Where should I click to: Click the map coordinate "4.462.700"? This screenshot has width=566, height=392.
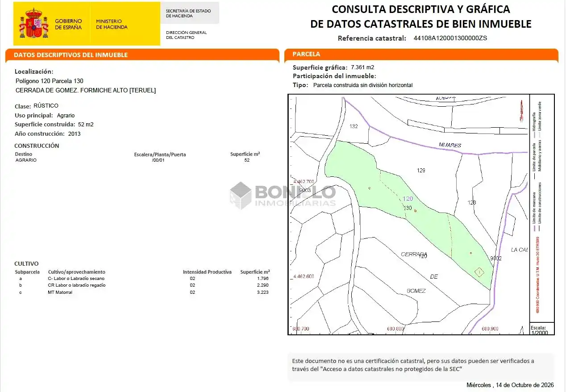click(304, 182)
